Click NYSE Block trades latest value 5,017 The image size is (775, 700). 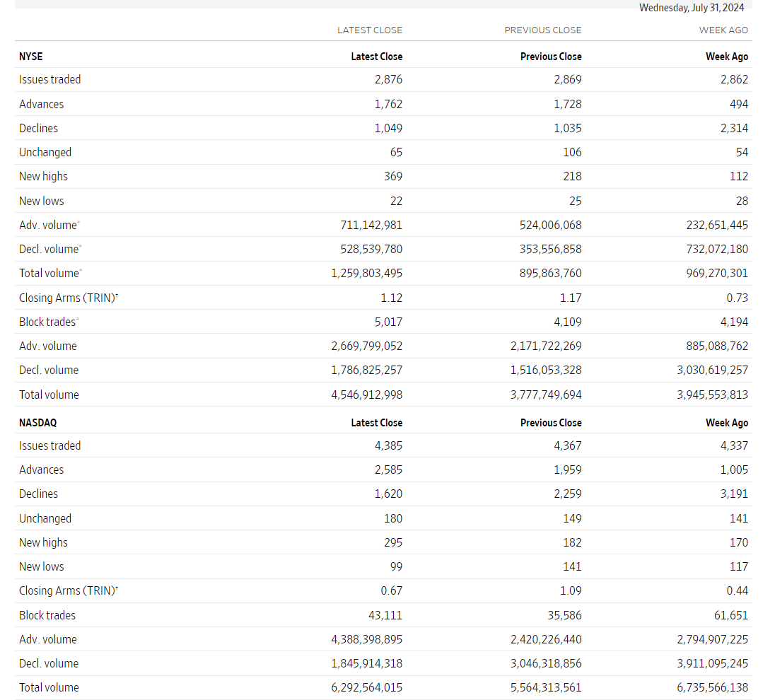click(388, 322)
